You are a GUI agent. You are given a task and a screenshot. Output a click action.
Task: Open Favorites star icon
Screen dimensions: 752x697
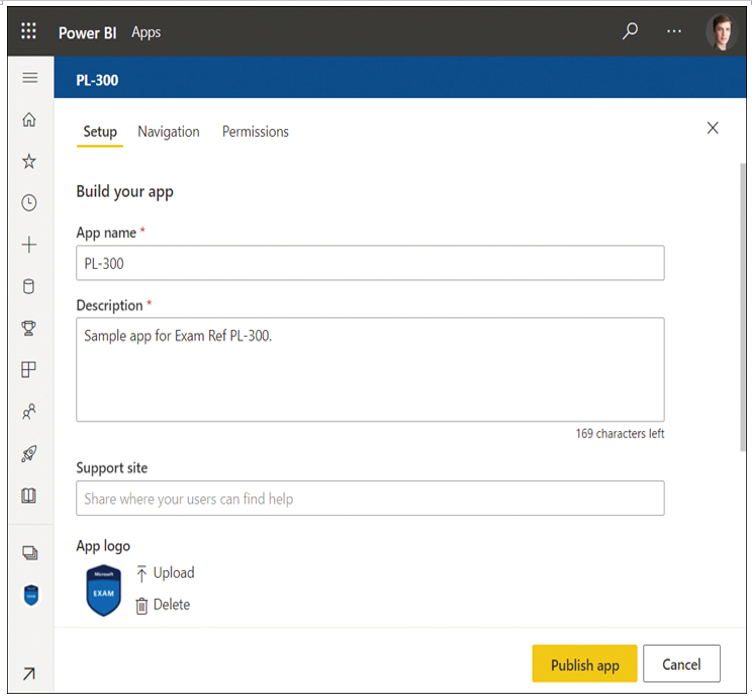29,161
